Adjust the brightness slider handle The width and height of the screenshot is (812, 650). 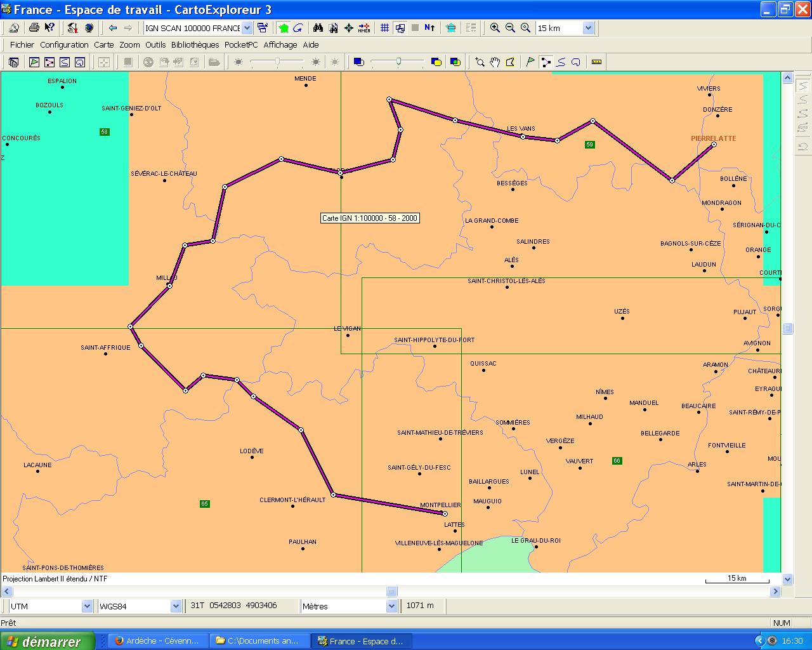[277, 62]
